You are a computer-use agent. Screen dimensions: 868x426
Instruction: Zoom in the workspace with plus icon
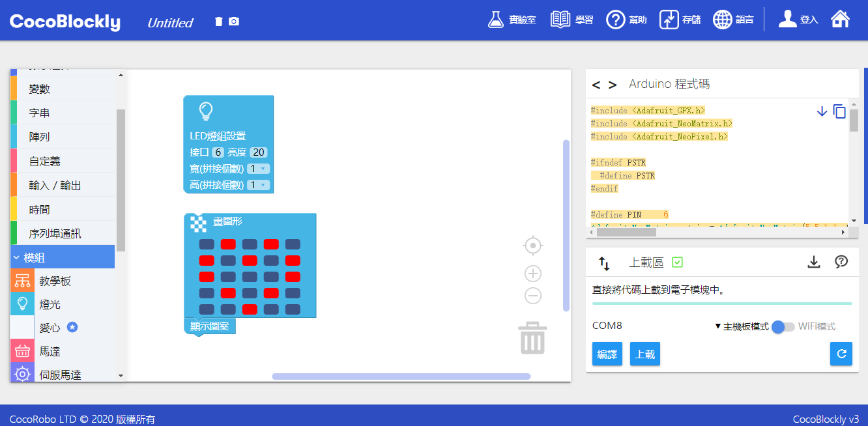[533, 274]
